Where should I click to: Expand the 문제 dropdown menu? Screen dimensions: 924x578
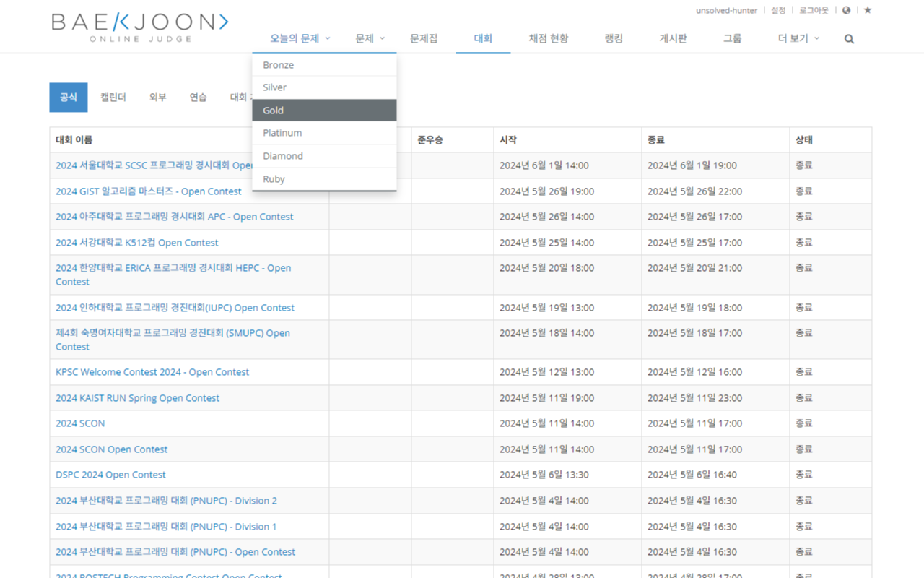(370, 38)
